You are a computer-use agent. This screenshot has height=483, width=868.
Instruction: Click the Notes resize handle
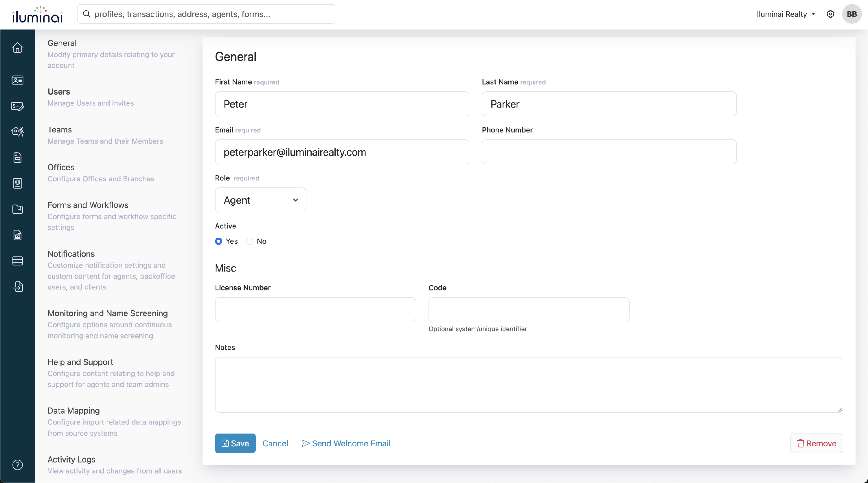pyautogui.click(x=841, y=410)
